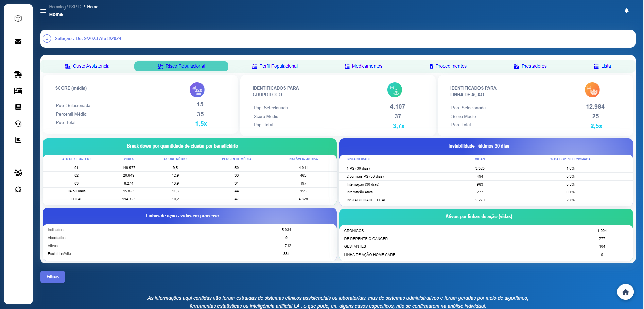Open the Perfil Populacional tab

click(278, 66)
